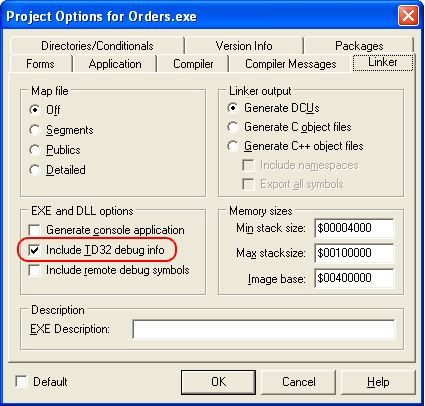Close the Project Options dialog
The image size is (425, 406).
pos(408,16)
